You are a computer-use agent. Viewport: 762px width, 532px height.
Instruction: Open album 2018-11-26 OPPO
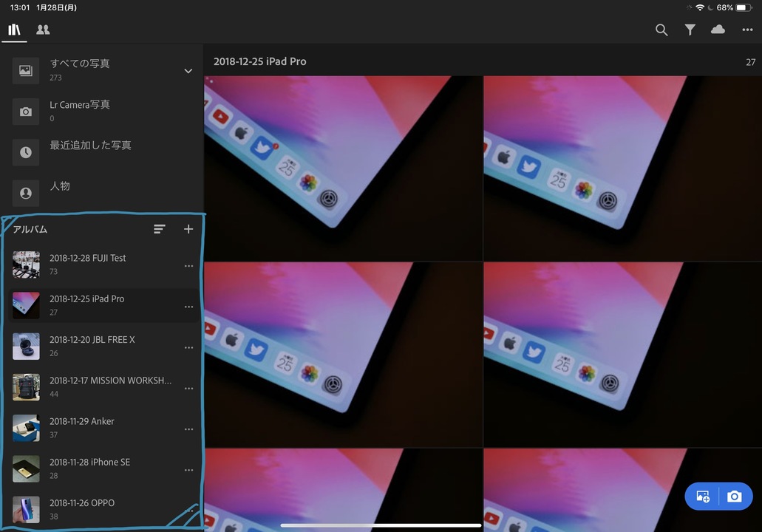pos(103,510)
